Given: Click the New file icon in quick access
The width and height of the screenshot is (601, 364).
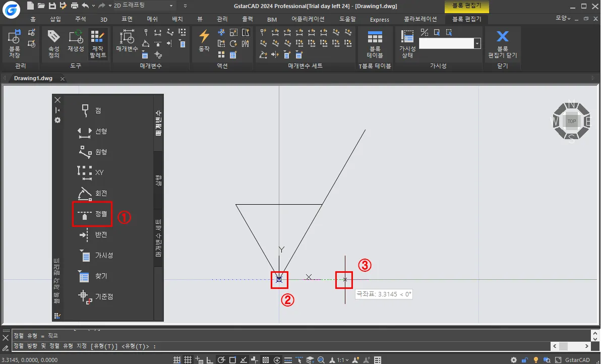Looking at the screenshot, I should click(30, 6).
